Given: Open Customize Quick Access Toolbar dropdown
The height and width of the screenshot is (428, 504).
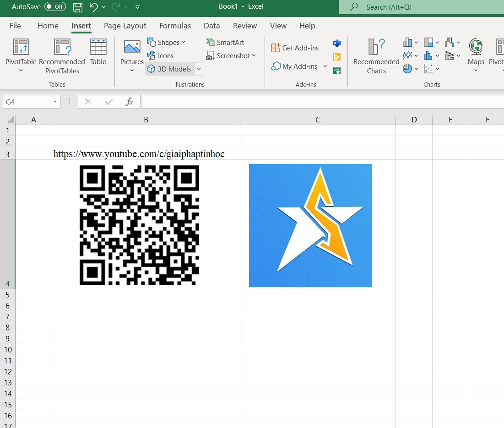Looking at the screenshot, I should 137,7.
